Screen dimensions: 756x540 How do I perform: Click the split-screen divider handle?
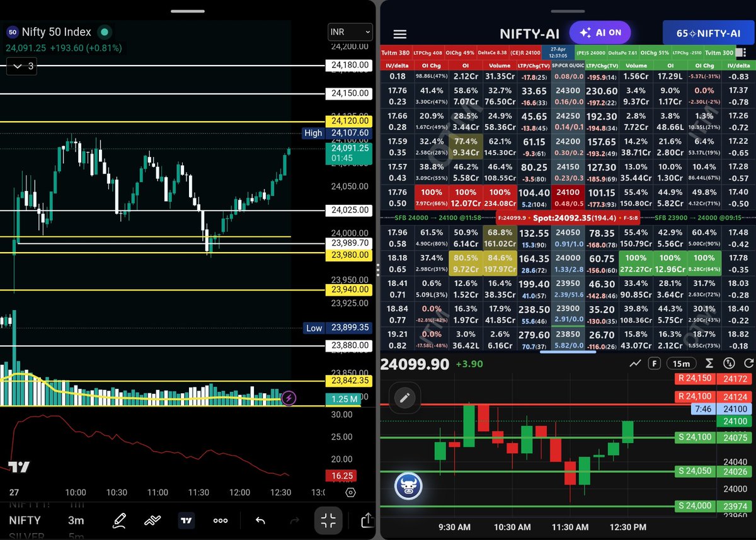coord(378,270)
